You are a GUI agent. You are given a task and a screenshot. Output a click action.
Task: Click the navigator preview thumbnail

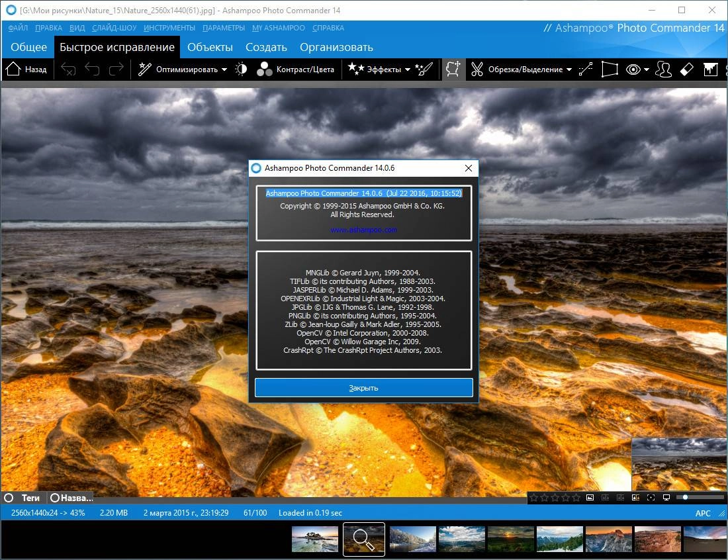point(679,464)
